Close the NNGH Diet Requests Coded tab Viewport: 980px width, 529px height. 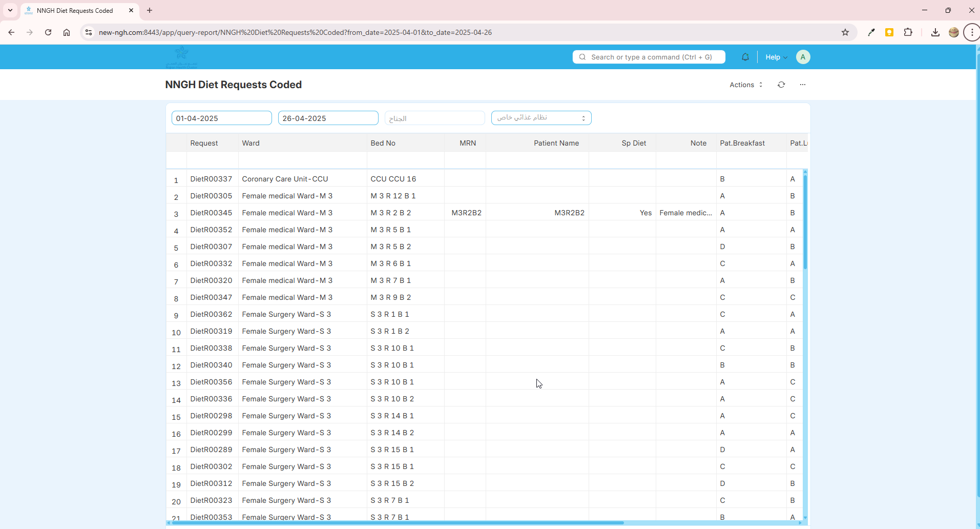coord(131,10)
